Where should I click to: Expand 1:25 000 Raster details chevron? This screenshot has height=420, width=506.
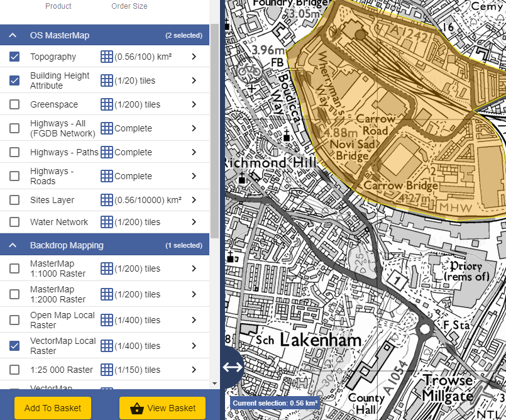[194, 370]
